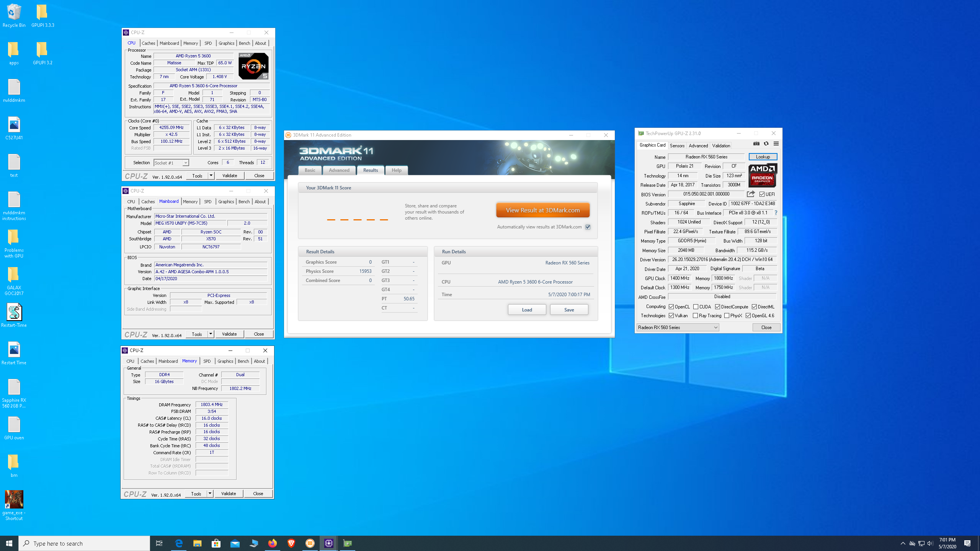The width and height of the screenshot is (980, 551).
Task: Open File Explorer from taskbar
Action: pyautogui.click(x=197, y=543)
